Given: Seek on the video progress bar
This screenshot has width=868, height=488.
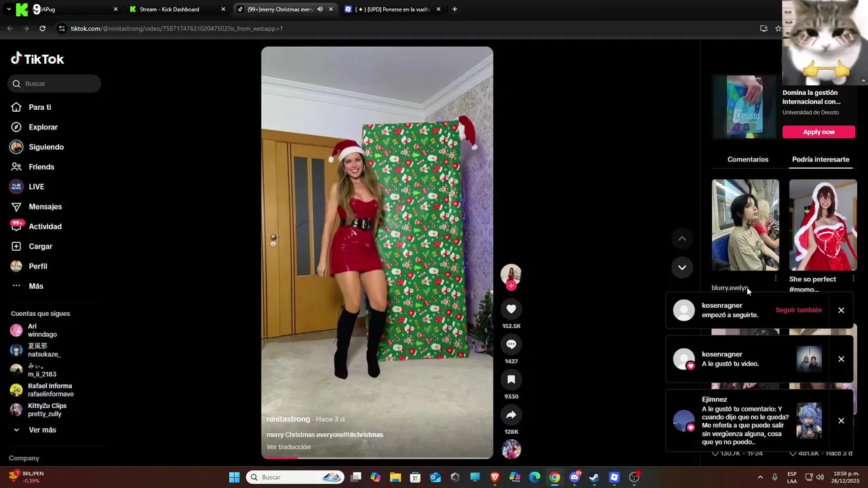Looking at the screenshot, I should [x=377, y=457].
